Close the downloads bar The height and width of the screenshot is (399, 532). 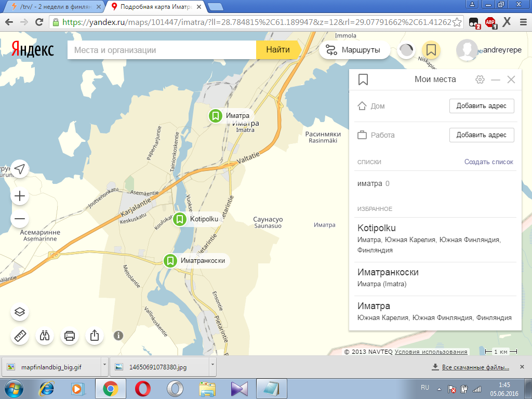click(522, 367)
